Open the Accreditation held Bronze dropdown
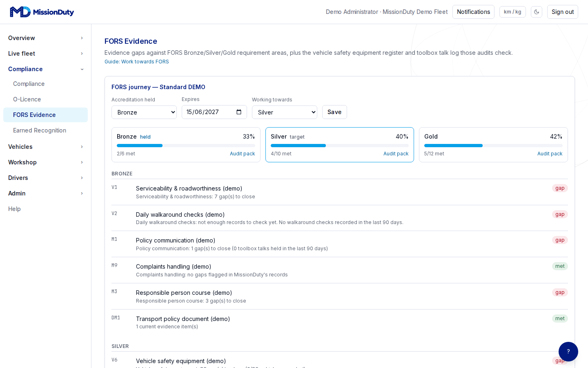Screen dimensions: 588x368 click(x=144, y=112)
